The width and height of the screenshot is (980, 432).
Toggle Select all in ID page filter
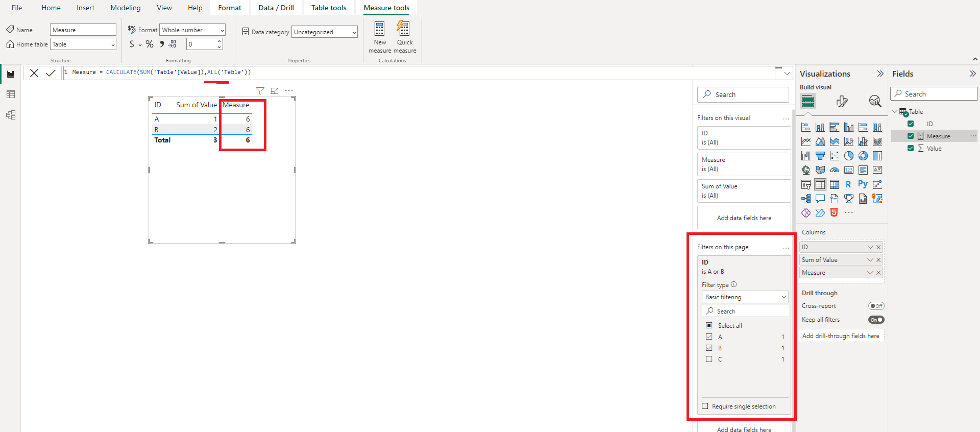[x=709, y=325]
